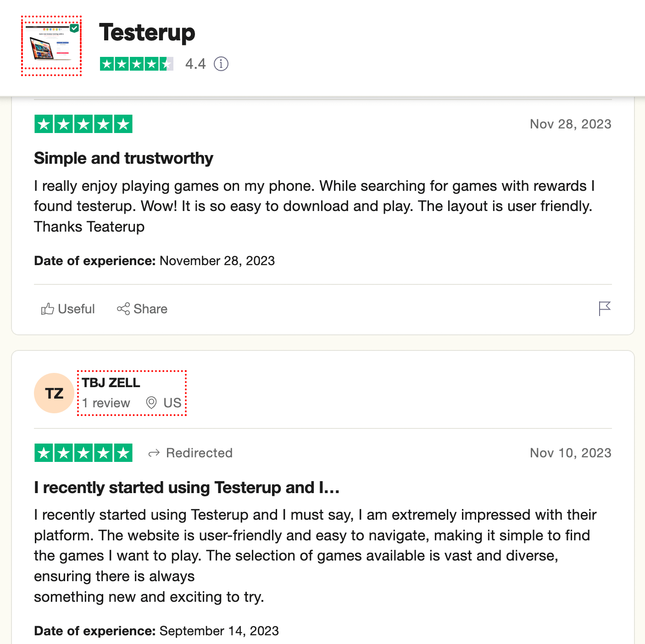Viewport: 645px width, 644px height.
Task: Click the Useful thumbs-up icon
Action: click(x=47, y=309)
